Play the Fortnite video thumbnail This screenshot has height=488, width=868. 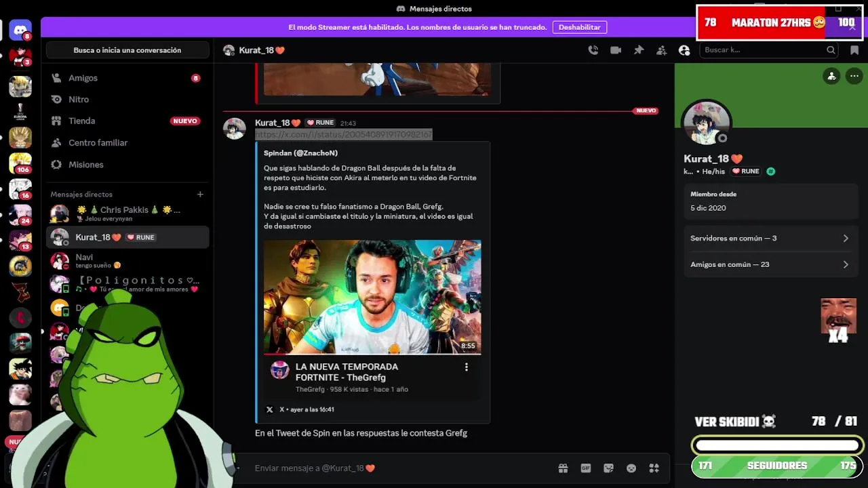[x=372, y=297]
